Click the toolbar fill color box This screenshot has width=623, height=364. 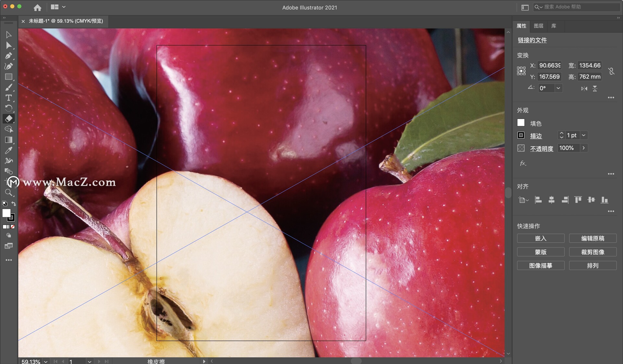tap(6, 213)
